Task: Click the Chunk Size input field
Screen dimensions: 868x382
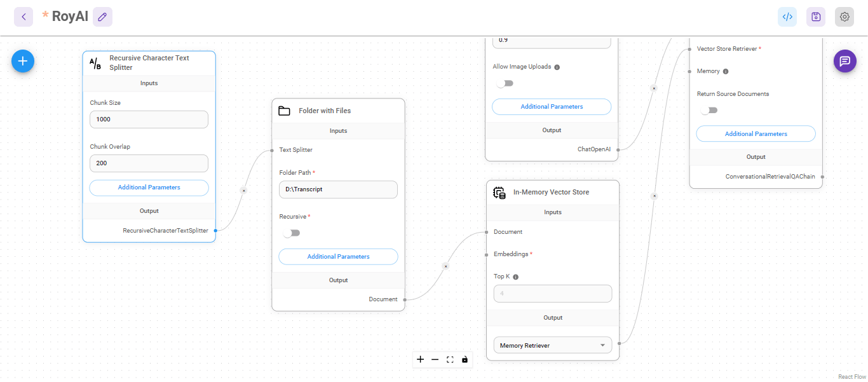Action: coord(149,119)
